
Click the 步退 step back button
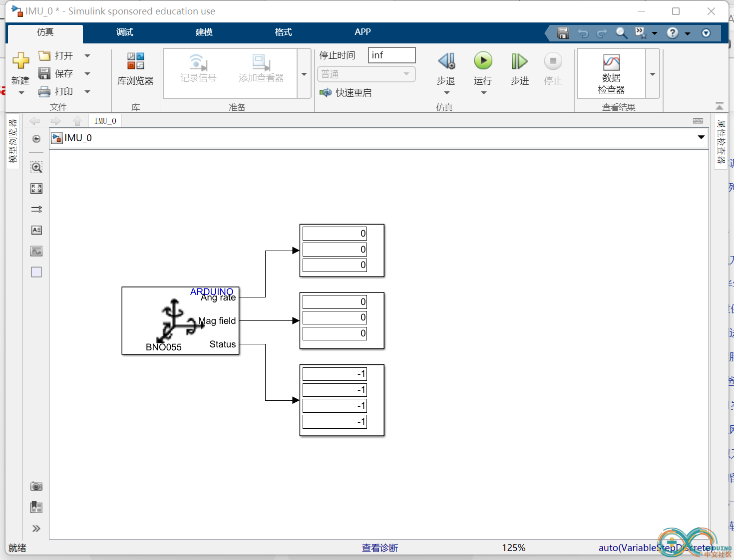pos(446,68)
